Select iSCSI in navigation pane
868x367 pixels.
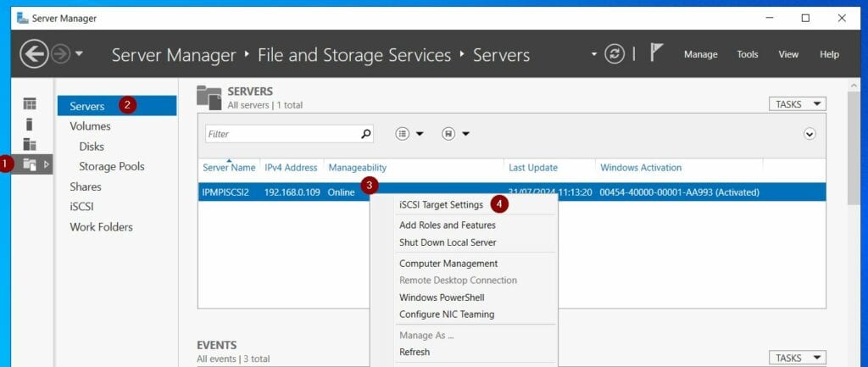coord(81,207)
